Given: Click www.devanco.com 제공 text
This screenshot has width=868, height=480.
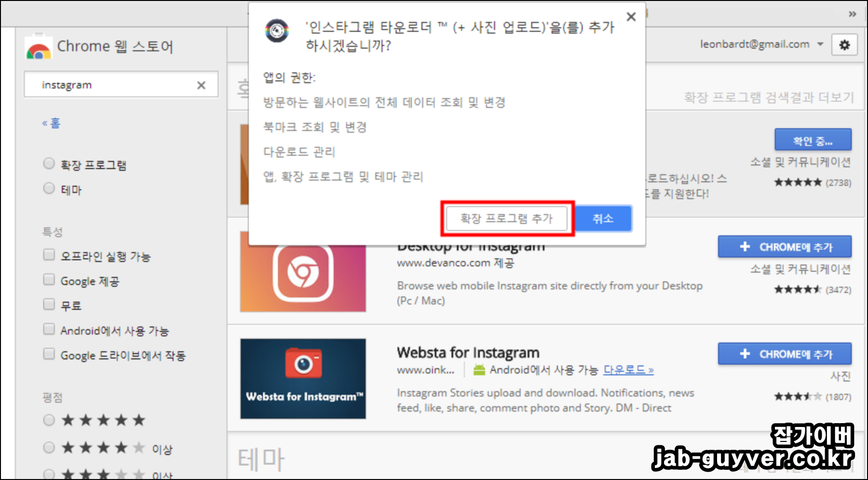Looking at the screenshot, I should (x=456, y=263).
